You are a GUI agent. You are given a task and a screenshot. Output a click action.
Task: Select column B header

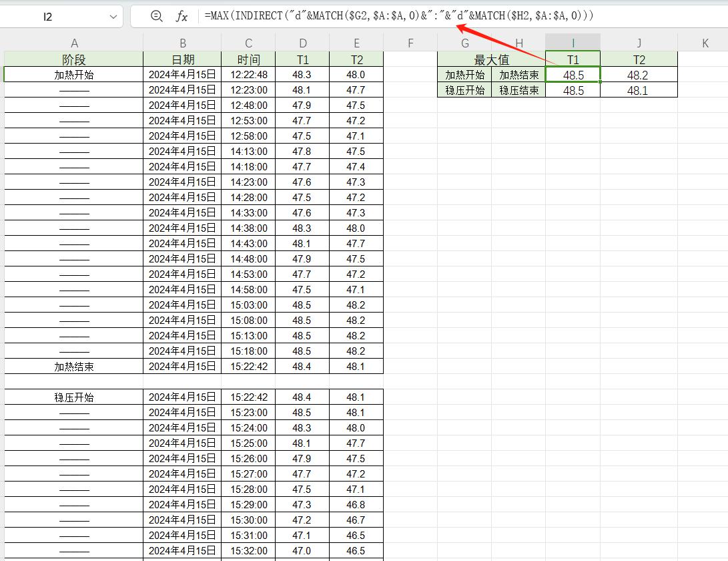click(x=182, y=43)
